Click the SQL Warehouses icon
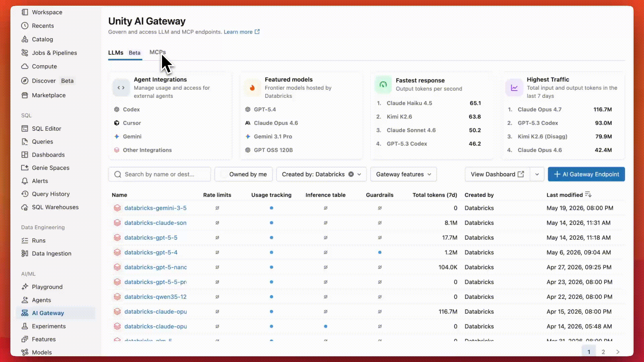 (24, 207)
